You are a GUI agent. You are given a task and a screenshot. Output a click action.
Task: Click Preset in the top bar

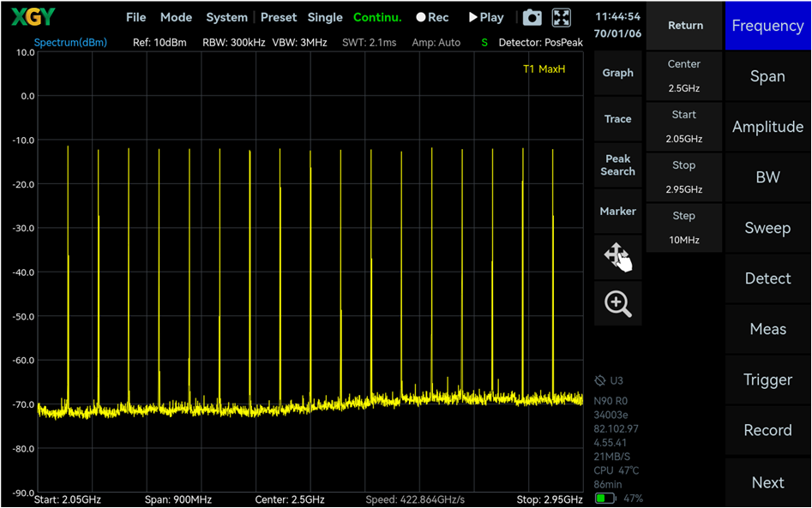point(279,18)
